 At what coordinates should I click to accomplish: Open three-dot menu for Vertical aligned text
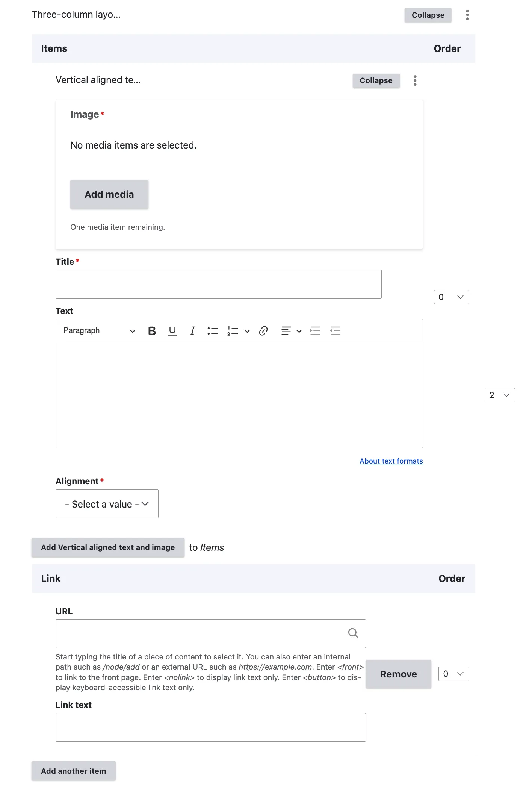[x=415, y=80]
